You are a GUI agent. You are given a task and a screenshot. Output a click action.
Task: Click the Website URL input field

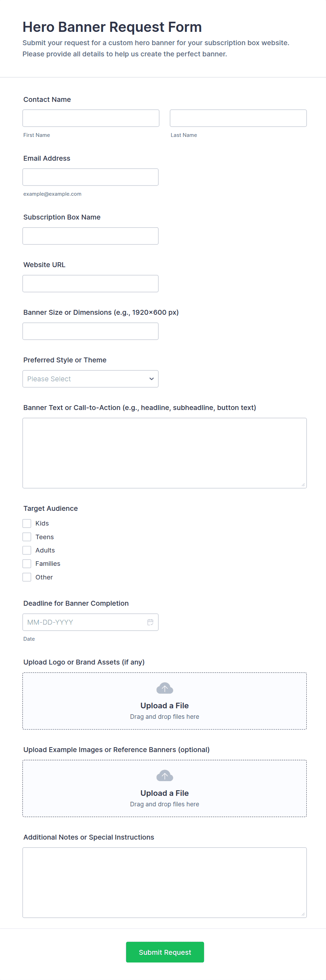click(x=90, y=283)
